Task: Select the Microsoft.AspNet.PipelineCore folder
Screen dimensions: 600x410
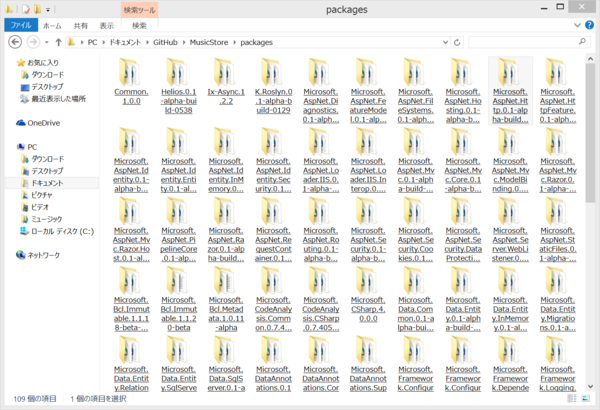Action: pos(179,230)
